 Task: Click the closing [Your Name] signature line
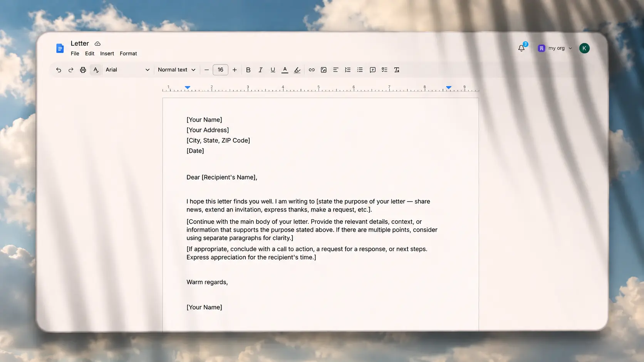pos(204,307)
